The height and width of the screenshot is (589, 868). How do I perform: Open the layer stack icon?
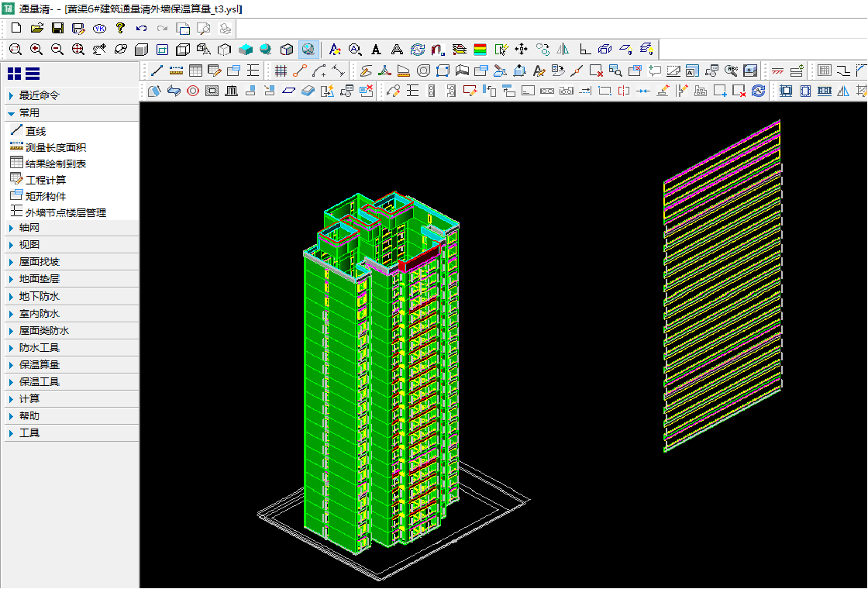(x=460, y=50)
